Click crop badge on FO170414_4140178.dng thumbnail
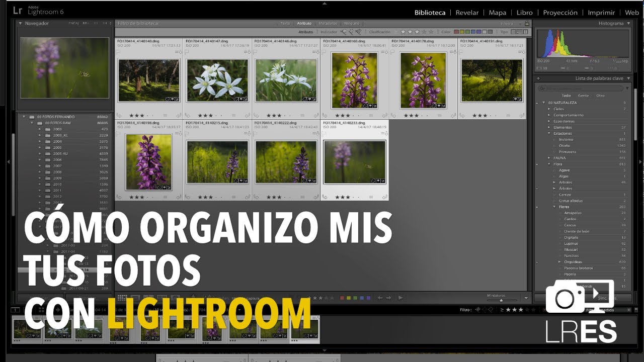Screen dimensions: 644x362 [x=439, y=106]
